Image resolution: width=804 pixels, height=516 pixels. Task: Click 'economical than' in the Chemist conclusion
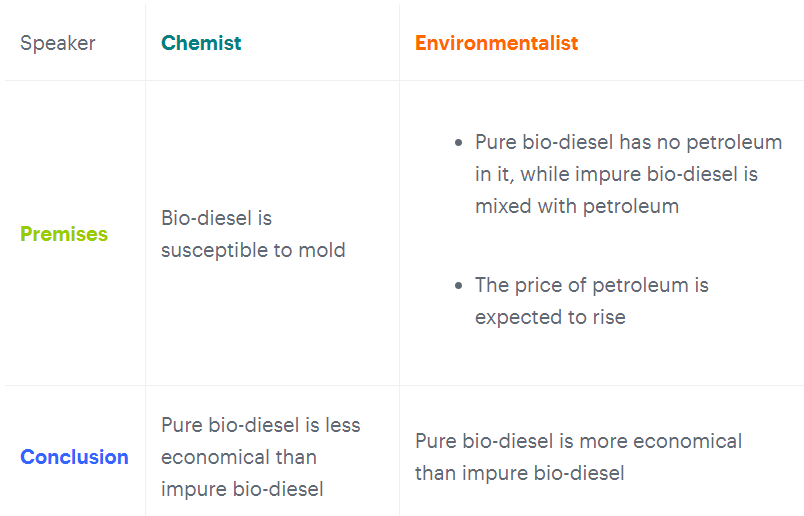click(x=238, y=457)
